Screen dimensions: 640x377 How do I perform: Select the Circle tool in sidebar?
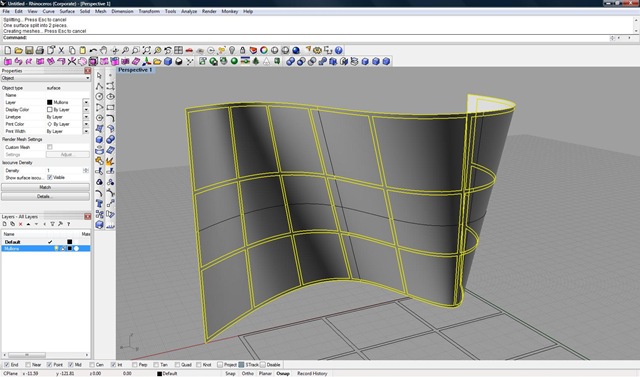99,97
